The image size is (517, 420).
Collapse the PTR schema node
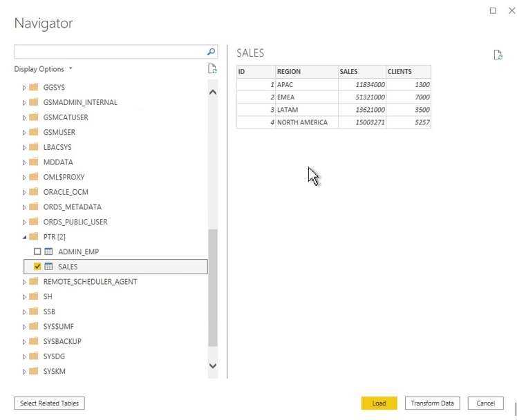click(24, 237)
